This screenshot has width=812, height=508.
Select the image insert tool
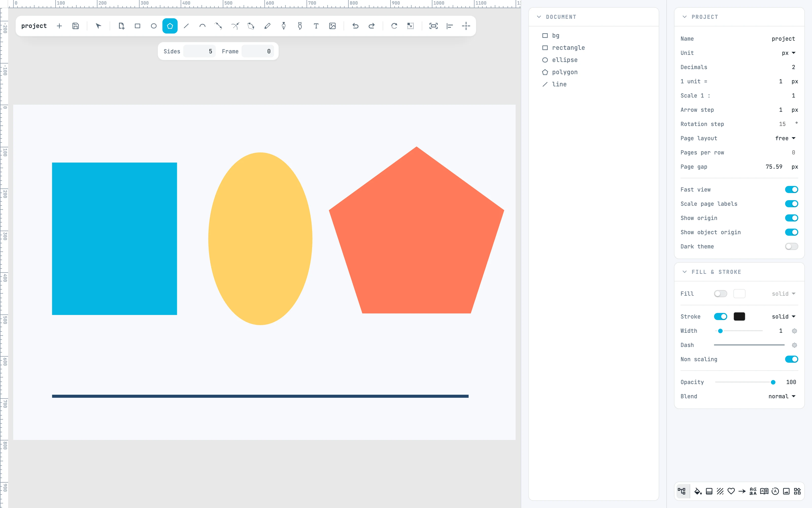[x=332, y=26]
